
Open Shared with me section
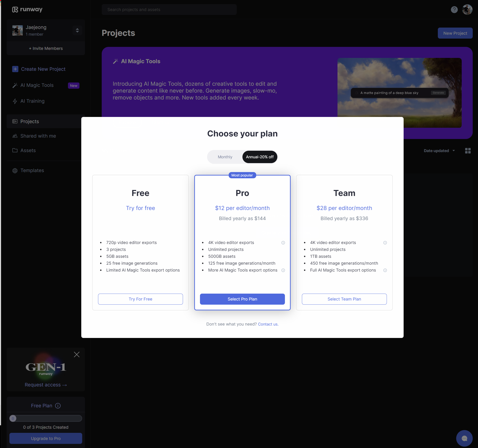pyautogui.click(x=38, y=136)
